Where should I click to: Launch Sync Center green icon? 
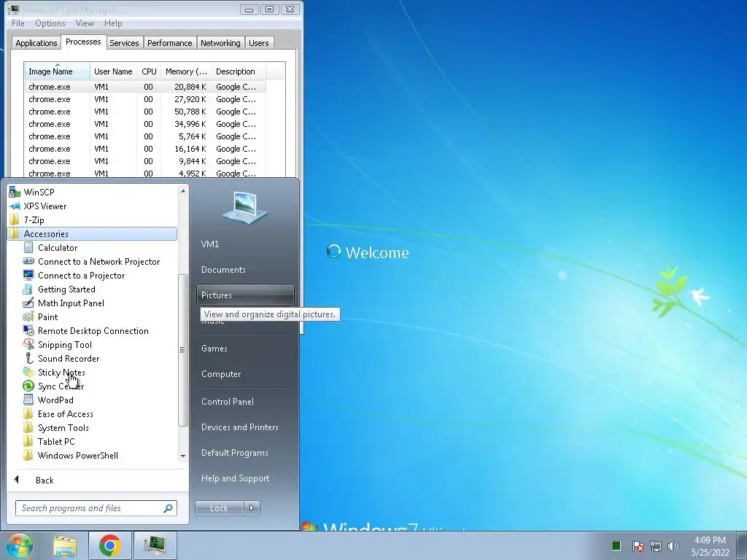coord(28,386)
